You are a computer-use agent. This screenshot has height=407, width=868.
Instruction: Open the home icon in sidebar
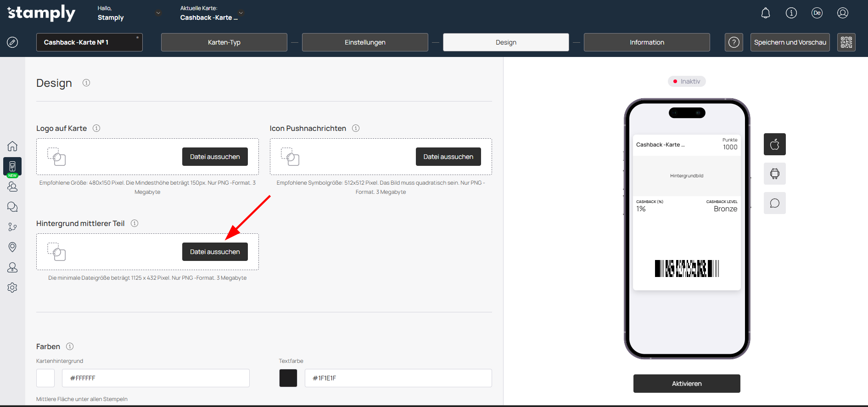click(12, 146)
